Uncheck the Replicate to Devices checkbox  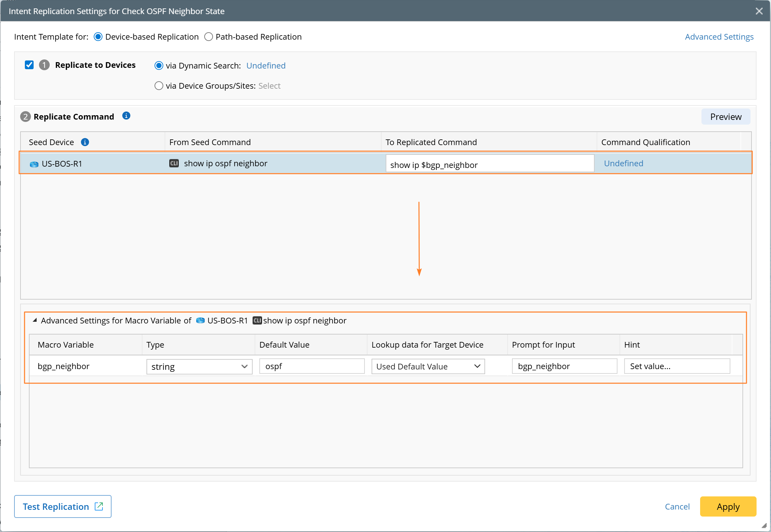click(x=29, y=65)
